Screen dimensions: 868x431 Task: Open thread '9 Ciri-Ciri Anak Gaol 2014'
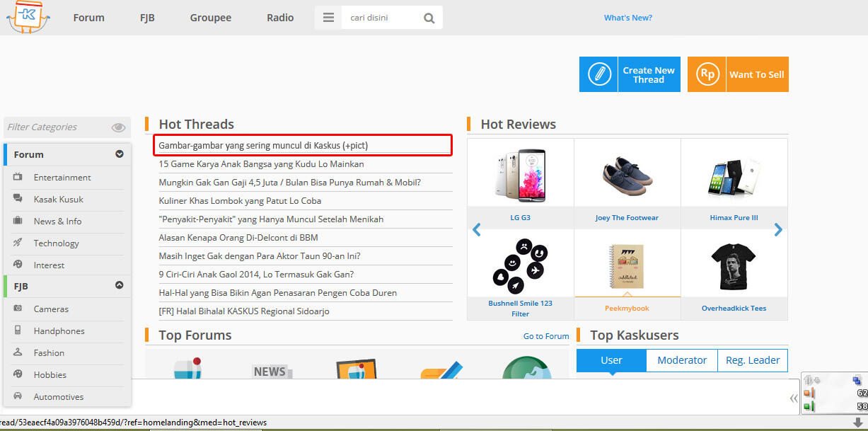pos(257,274)
